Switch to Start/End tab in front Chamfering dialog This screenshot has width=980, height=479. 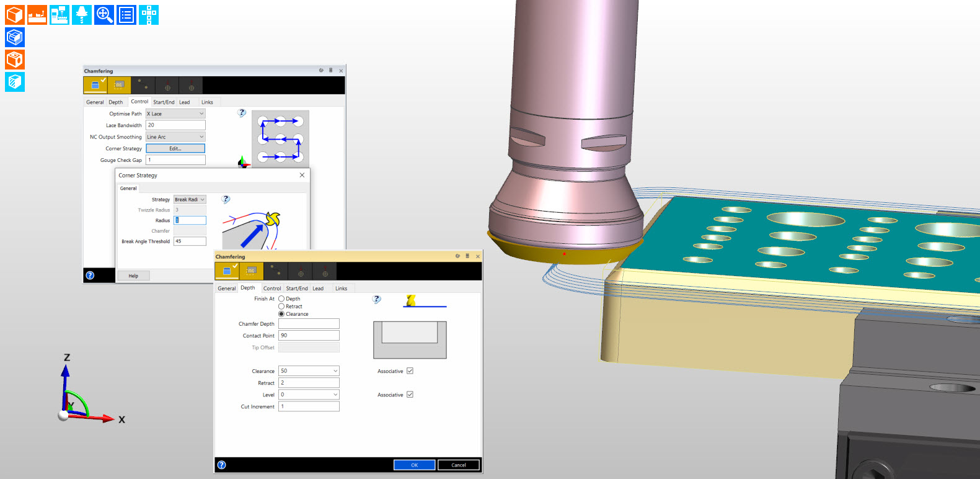297,289
